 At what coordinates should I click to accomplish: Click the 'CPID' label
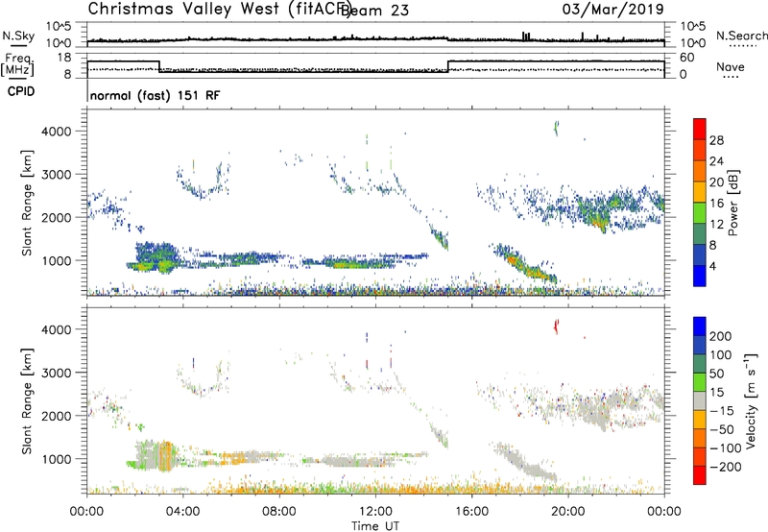click(21, 91)
